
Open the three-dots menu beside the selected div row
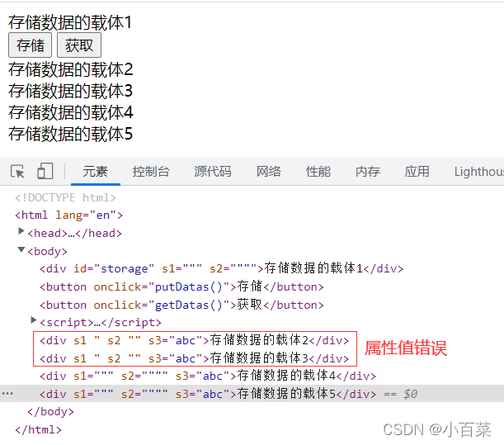pyautogui.click(x=7, y=393)
